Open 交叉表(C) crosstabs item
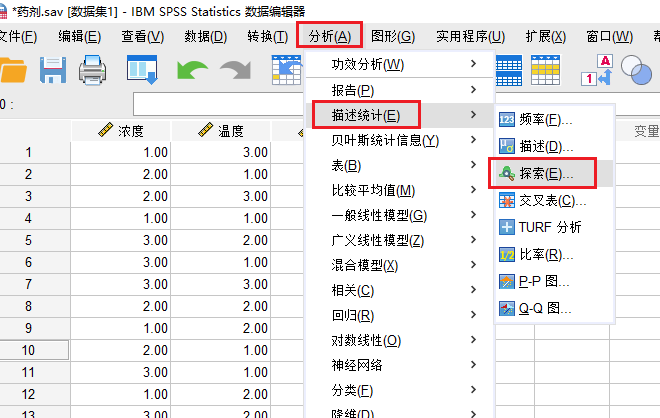The height and width of the screenshot is (418, 660). click(x=554, y=201)
